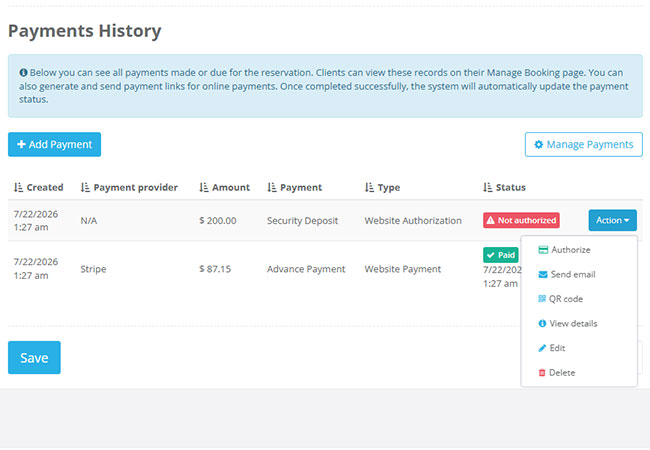Open the Action dropdown for Security Deposit
650x450 pixels.
(x=612, y=220)
